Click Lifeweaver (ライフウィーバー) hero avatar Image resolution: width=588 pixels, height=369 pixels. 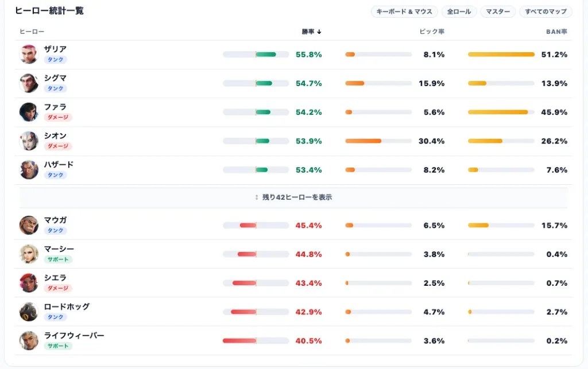point(29,340)
